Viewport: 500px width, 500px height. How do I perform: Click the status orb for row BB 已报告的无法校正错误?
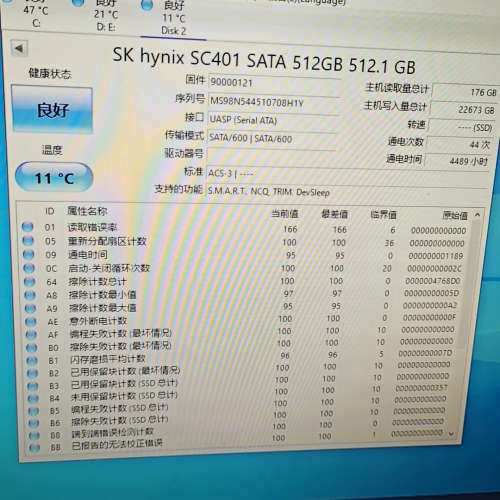coord(34,448)
